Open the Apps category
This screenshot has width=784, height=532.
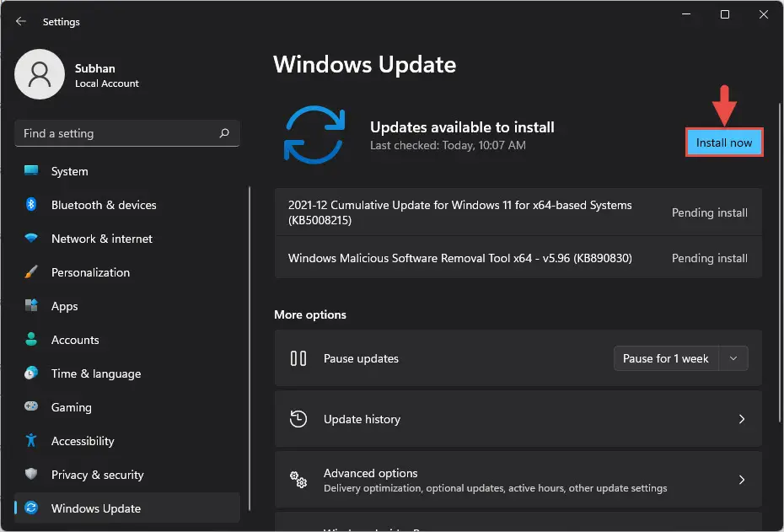pos(127,305)
